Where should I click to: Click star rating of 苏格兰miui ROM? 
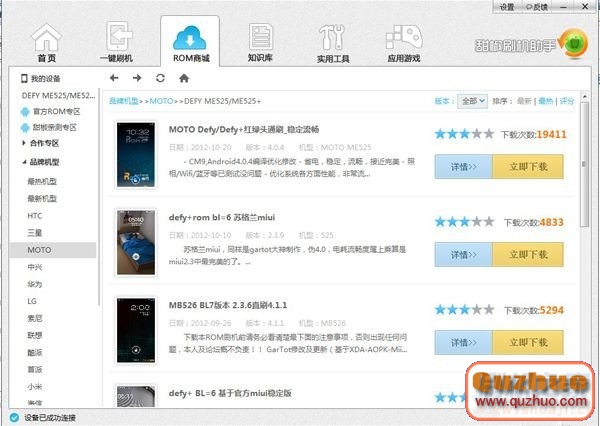(x=465, y=222)
